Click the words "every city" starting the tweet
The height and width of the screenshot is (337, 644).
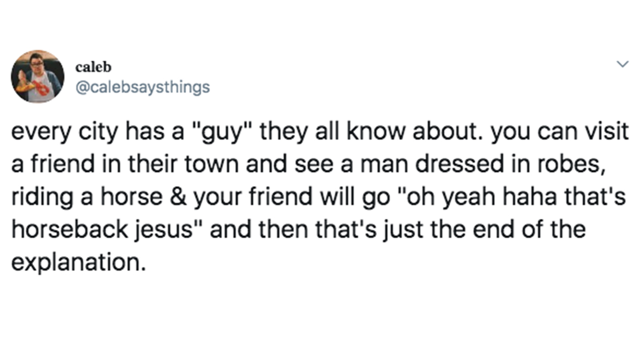pyautogui.click(x=56, y=133)
